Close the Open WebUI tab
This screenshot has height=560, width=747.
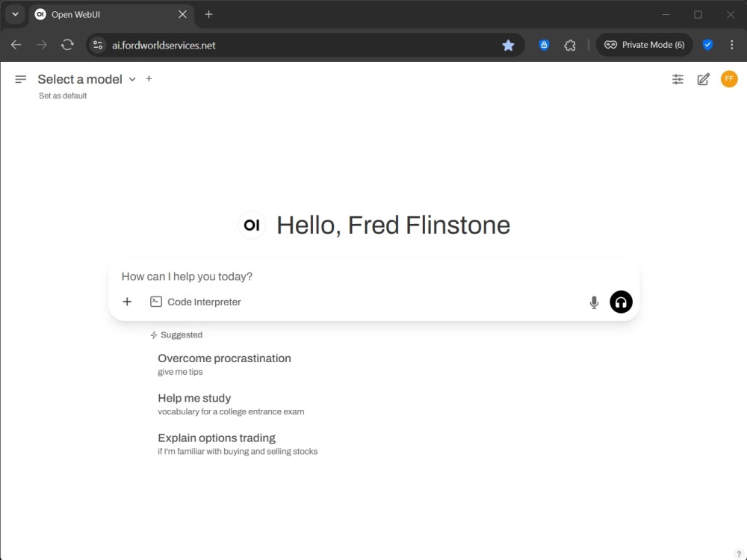point(182,14)
